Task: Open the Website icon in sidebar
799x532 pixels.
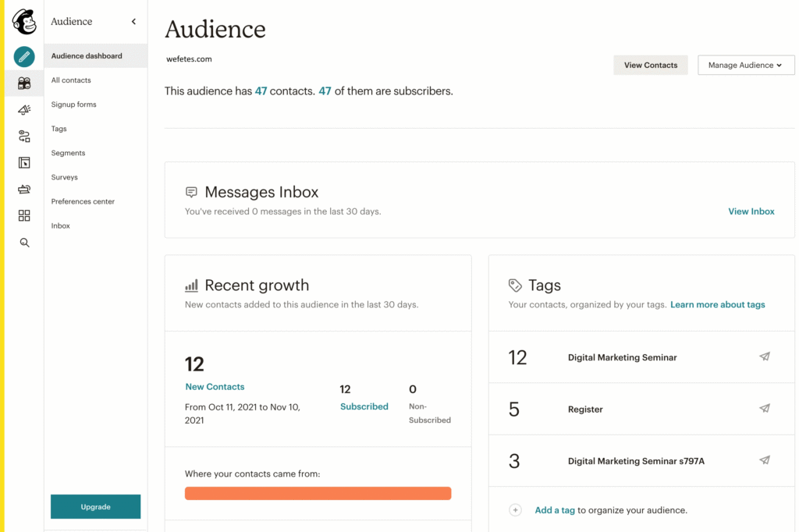Action: [24, 163]
